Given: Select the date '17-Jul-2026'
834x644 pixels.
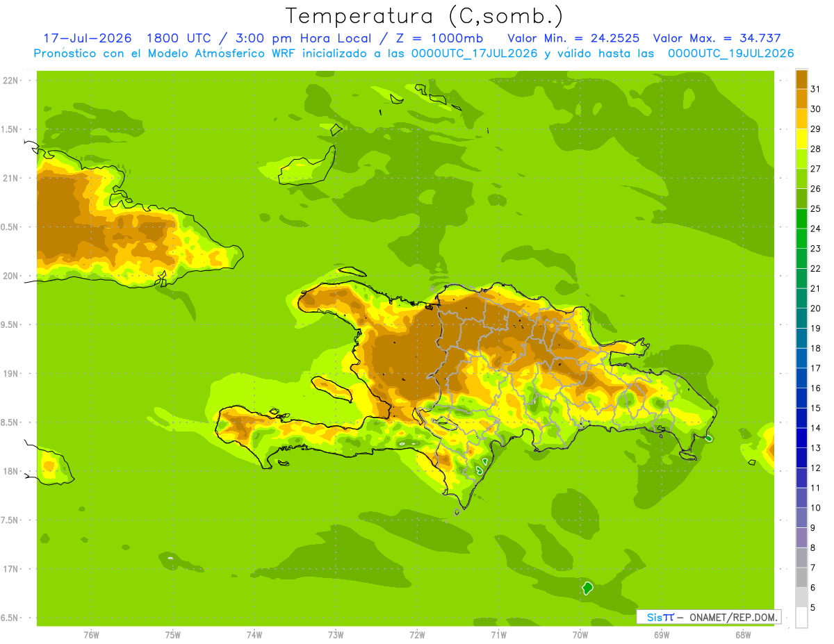Looking at the screenshot, I should click(88, 38).
